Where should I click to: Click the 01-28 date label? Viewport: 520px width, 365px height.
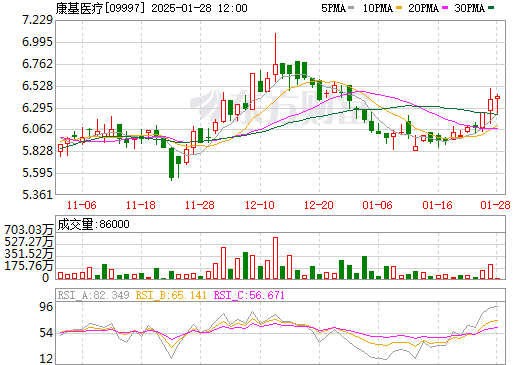(x=495, y=205)
